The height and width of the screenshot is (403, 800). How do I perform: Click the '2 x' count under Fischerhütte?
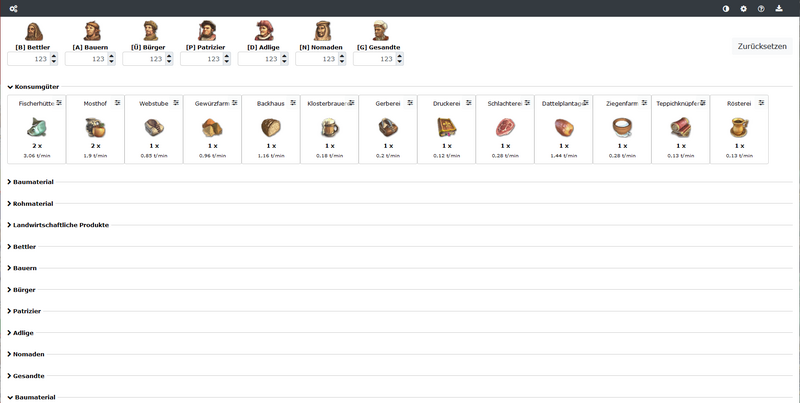pyautogui.click(x=36, y=146)
